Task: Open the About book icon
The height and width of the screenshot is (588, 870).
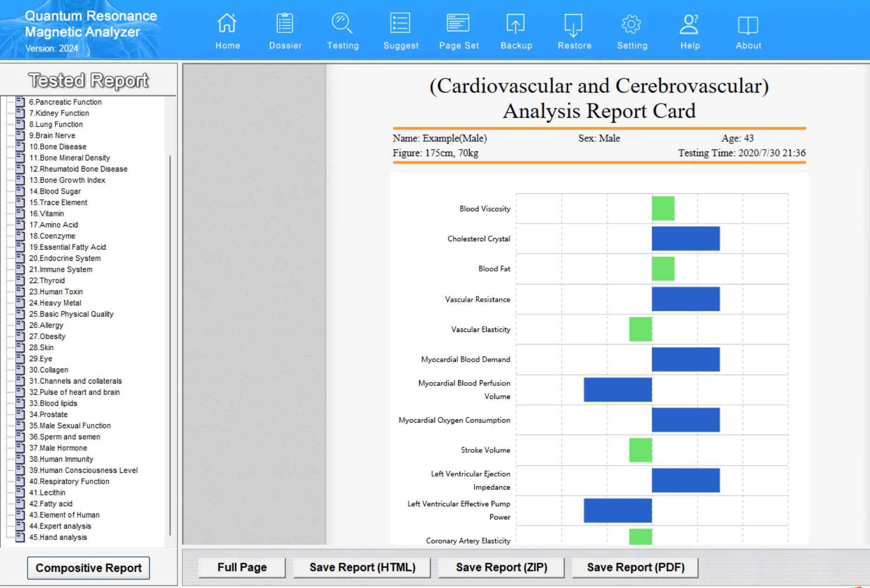Action: tap(748, 25)
